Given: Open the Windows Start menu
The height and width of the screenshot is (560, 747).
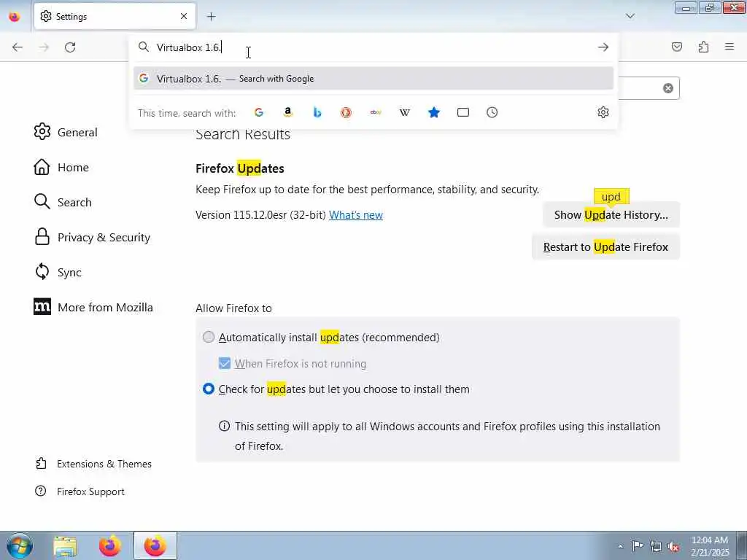Looking at the screenshot, I should 20,545.
